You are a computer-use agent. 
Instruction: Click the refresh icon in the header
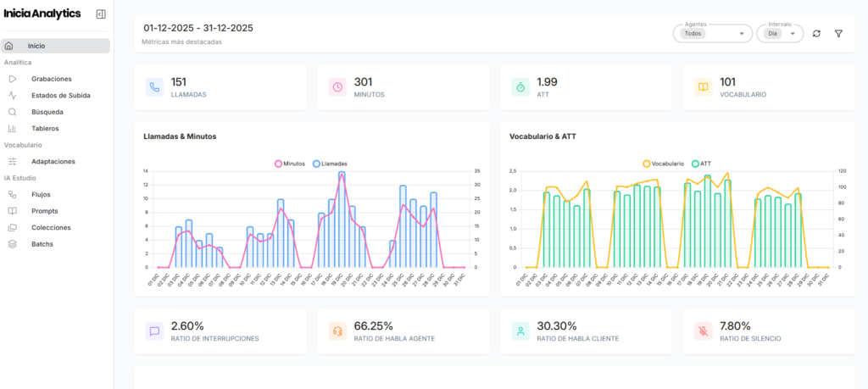point(816,34)
